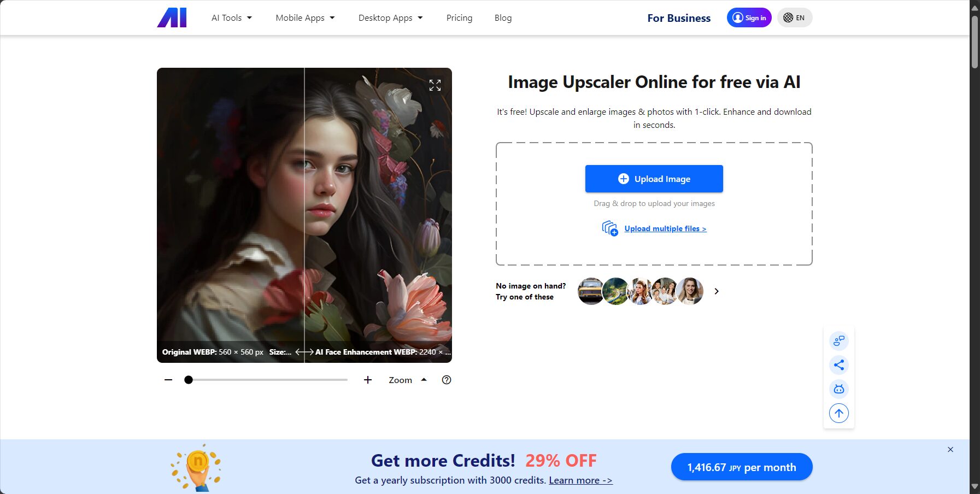
Task: Click the zoom out minus icon
Action: coord(168,380)
